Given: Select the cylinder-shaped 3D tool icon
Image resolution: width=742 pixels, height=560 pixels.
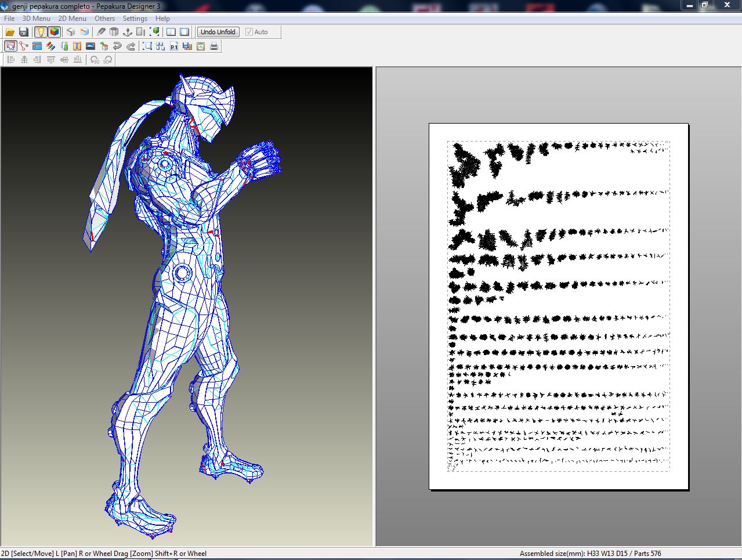Looking at the screenshot, I should 114,32.
